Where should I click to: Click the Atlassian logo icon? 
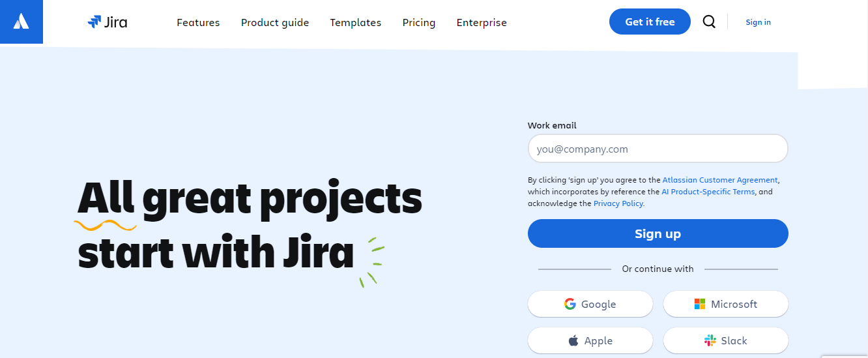tap(22, 22)
